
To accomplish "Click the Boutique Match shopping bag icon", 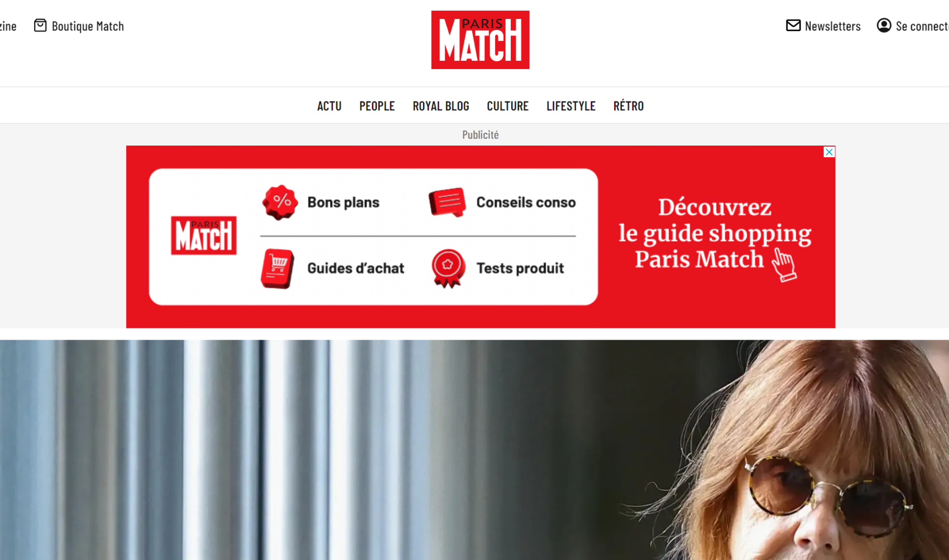I will point(40,26).
